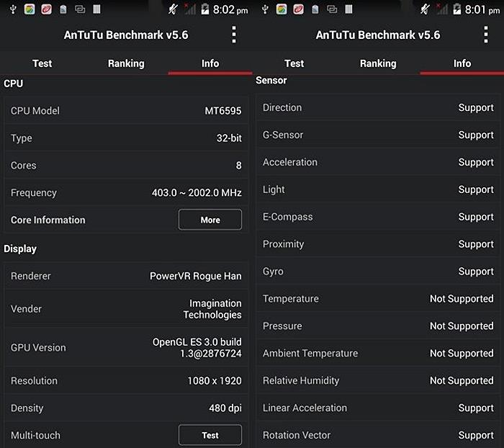The height and width of the screenshot is (448, 504).
Task: Open overflow menu on left AnTuTu screen
Action: coord(234,35)
